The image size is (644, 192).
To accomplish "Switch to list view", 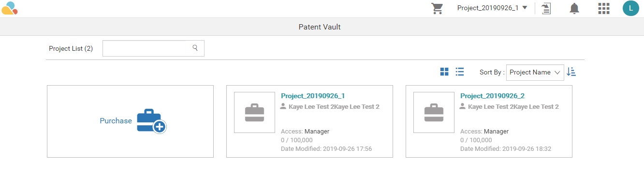I will pyautogui.click(x=460, y=72).
